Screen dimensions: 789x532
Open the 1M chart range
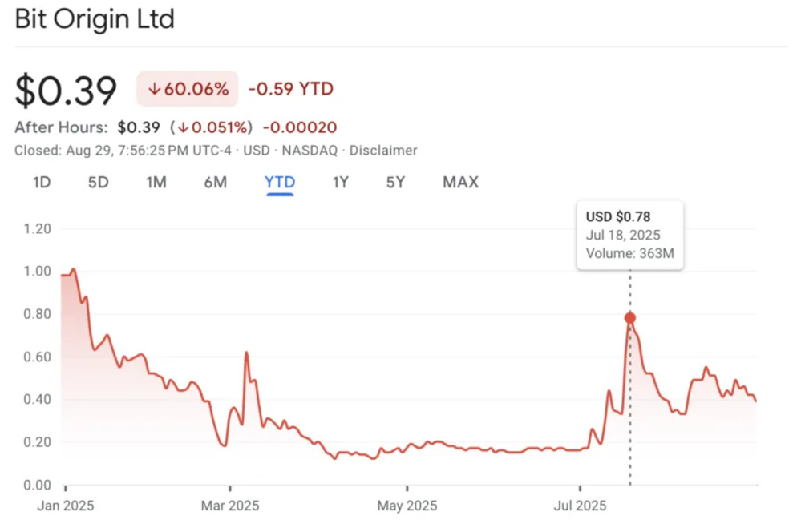pos(156,182)
